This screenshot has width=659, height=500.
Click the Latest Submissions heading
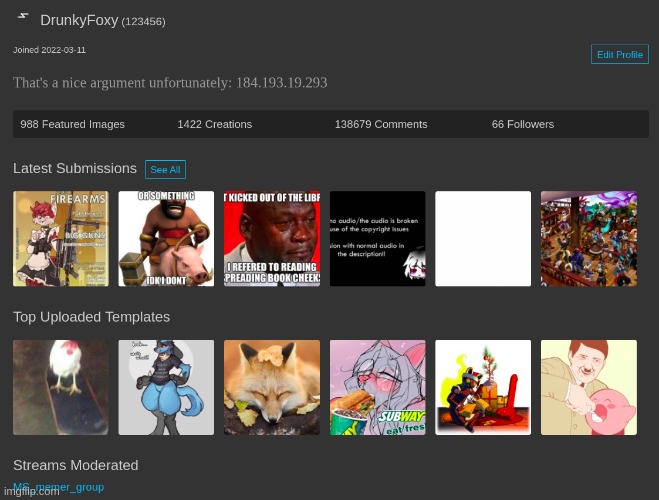pyautogui.click(x=75, y=168)
